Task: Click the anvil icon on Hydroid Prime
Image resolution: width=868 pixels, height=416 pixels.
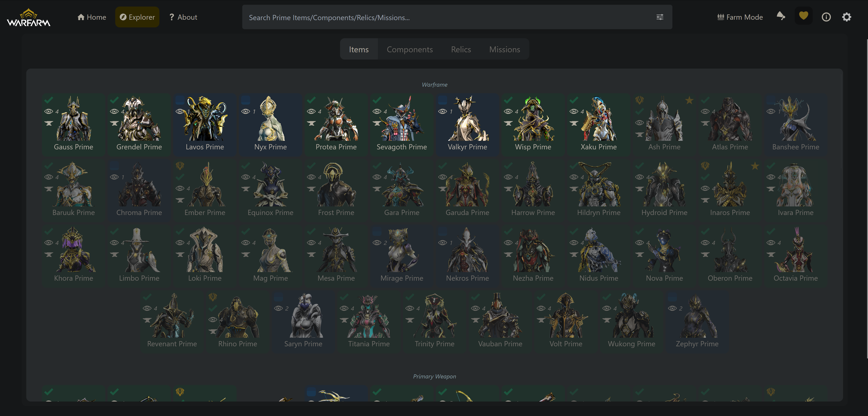Action: (x=640, y=189)
